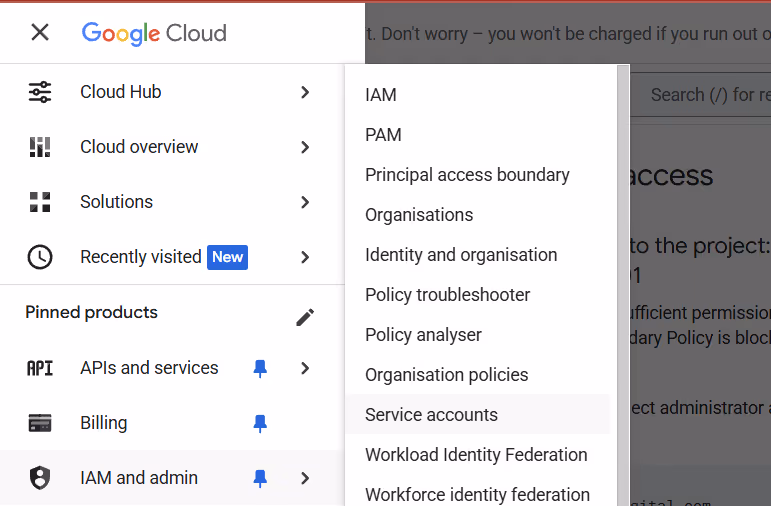This screenshot has width=771, height=506.
Task: Close the navigation menu with the X icon
Action: click(x=40, y=33)
